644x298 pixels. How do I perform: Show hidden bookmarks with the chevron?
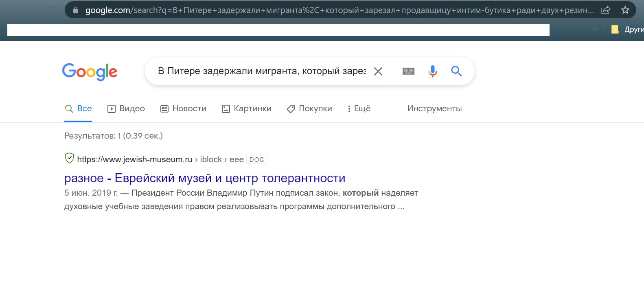point(595,29)
